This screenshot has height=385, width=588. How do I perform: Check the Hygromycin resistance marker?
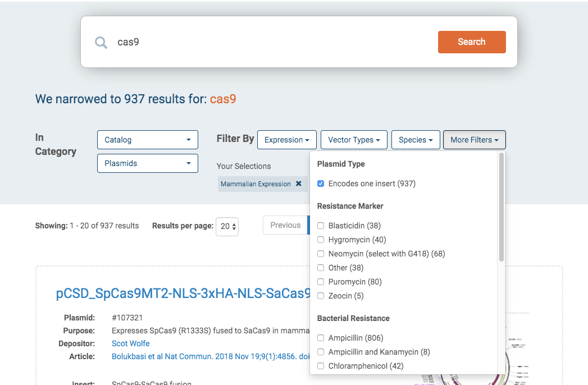[x=321, y=240]
